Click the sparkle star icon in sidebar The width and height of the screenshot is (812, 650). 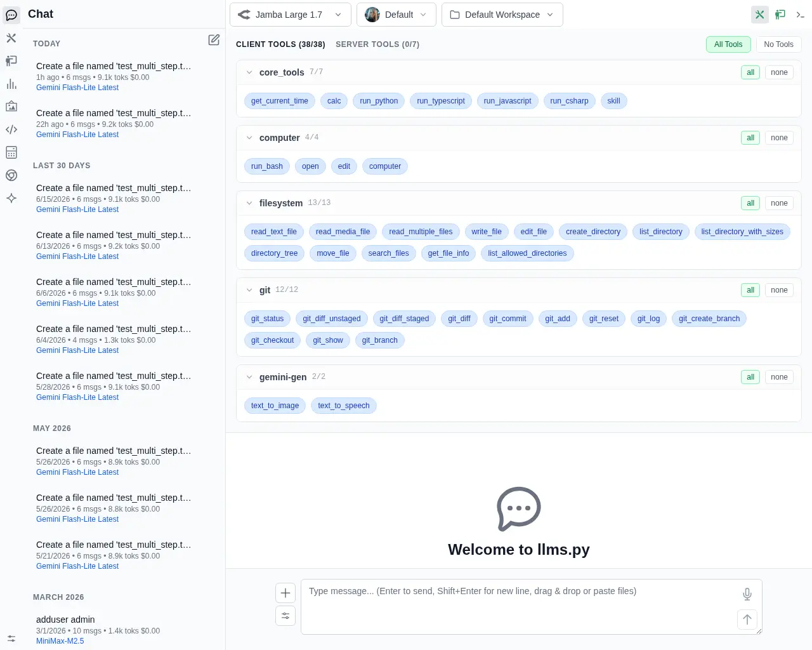point(11,198)
